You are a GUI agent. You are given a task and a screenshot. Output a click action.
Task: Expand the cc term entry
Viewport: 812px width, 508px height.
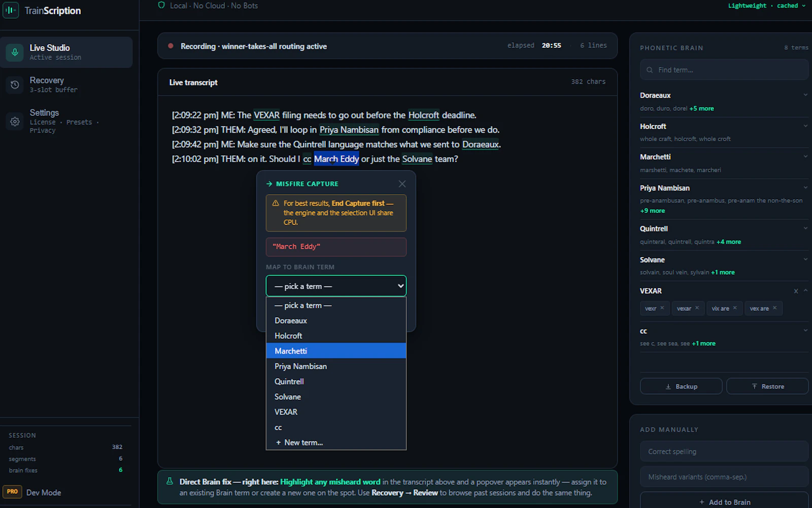click(805, 330)
